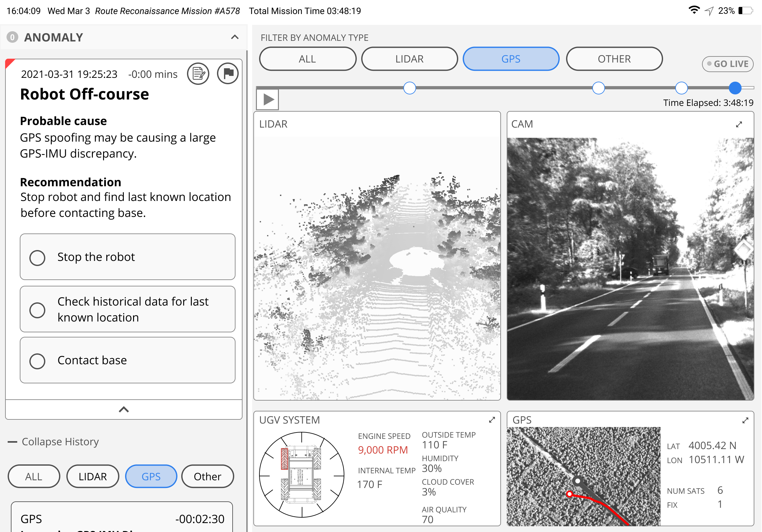Click the red GPS route start marker
The image size is (762, 532).
click(x=570, y=494)
